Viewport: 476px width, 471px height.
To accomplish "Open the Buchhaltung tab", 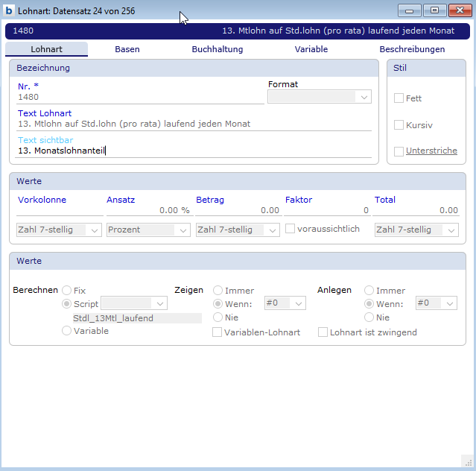I will tap(218, 49).
